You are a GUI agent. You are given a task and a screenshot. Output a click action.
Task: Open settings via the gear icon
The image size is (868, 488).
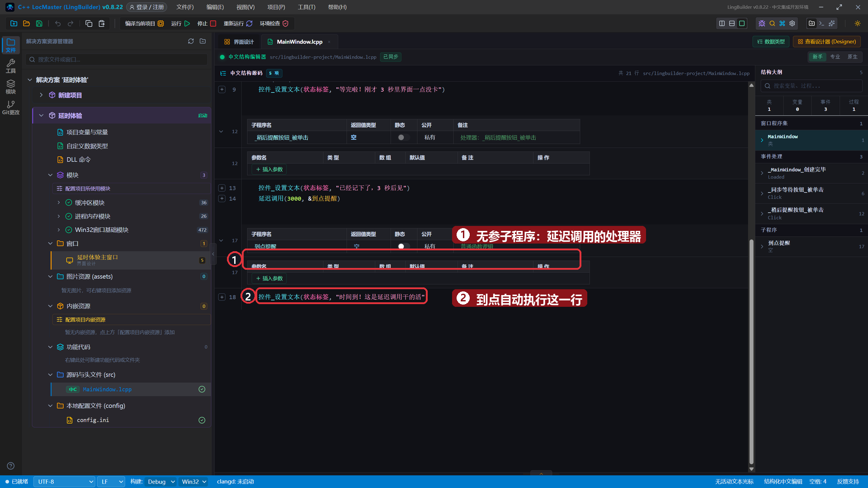pyautogui.click(x=792, y=23)
